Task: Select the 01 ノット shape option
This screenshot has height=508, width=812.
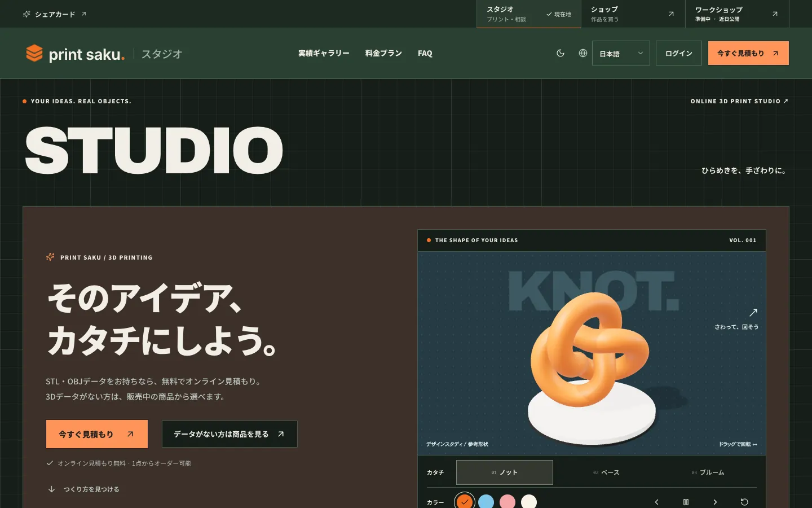Action: (x=505, y=472)
